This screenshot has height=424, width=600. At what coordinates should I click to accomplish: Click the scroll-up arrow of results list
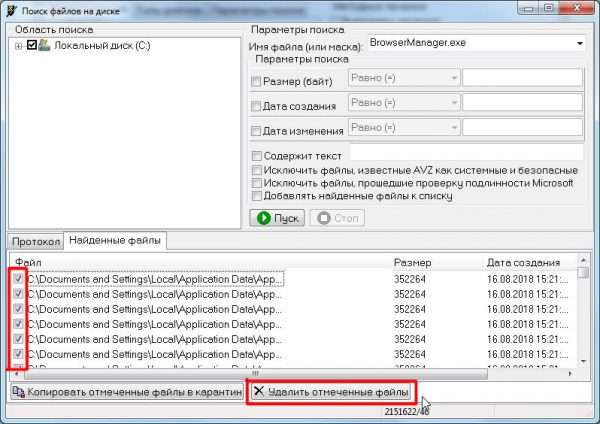(x=583, y=260)
